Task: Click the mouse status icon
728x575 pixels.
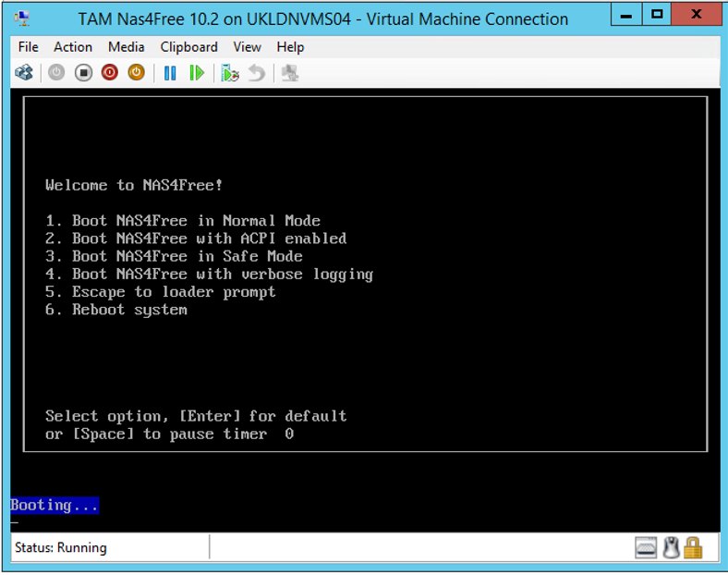Action: coord(672,547)
